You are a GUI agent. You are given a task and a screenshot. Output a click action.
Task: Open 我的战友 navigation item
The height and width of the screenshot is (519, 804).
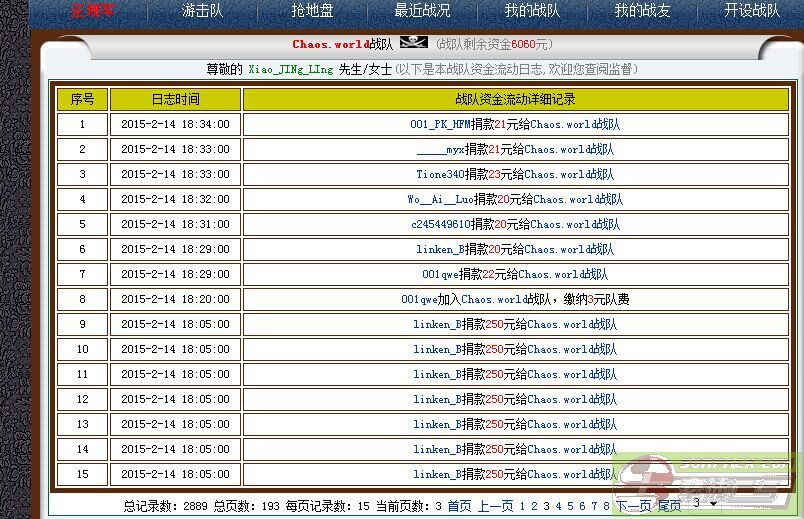click(x=641, y=11)
